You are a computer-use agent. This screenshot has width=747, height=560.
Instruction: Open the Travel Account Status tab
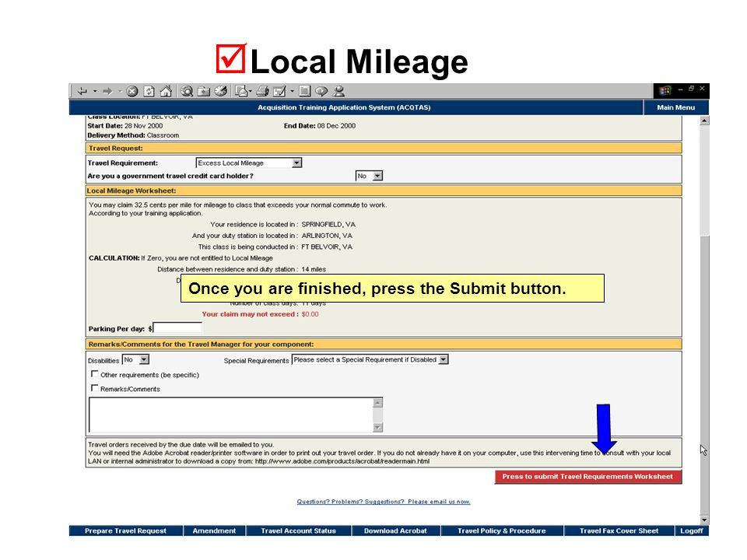click(298, 530)
